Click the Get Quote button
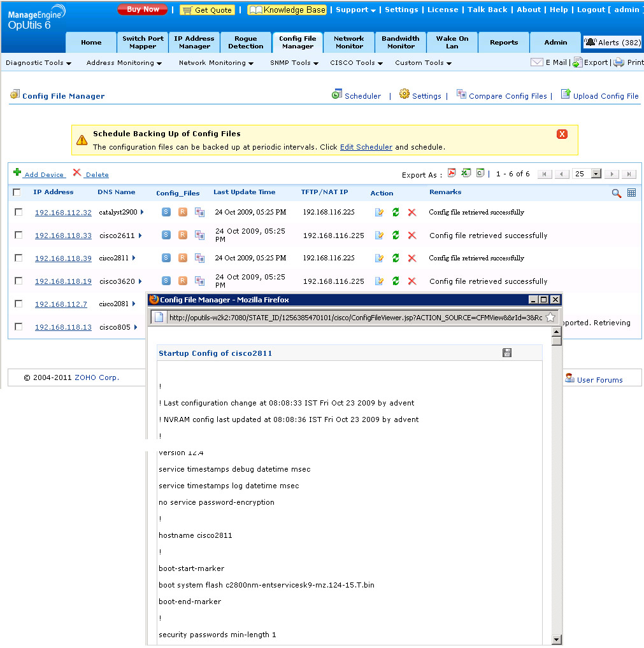Image resolution: width=644 pixels, height=648 pixels. pos(207,10)
